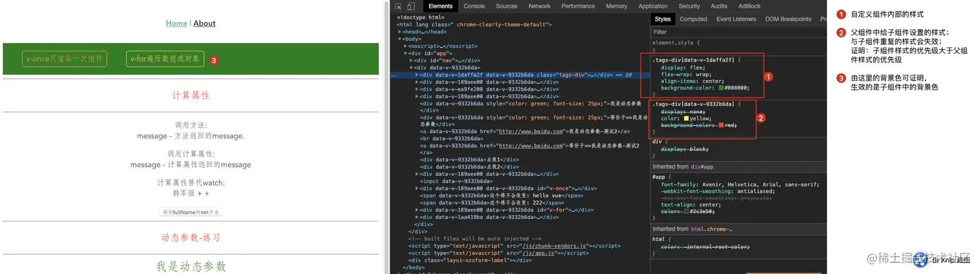980x274 pixels.
Task: Open the Audits tab
Action: tap(719, 6)
